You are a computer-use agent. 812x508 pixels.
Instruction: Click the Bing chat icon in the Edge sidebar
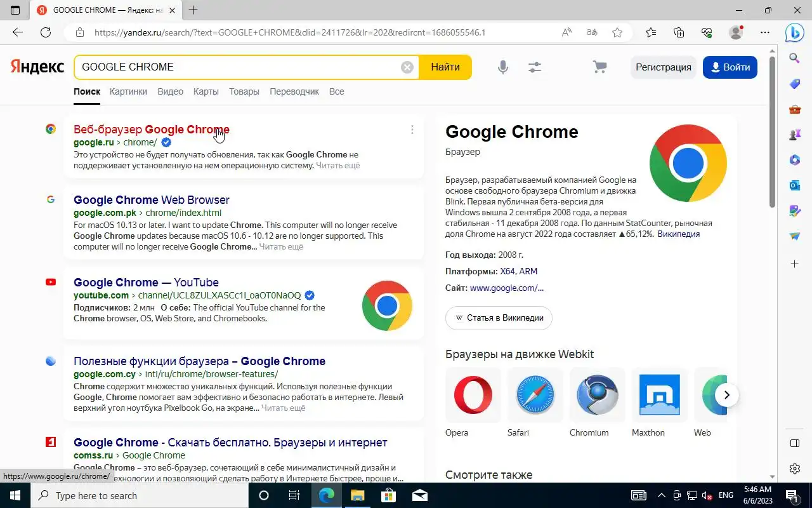(x=795, y=31)
